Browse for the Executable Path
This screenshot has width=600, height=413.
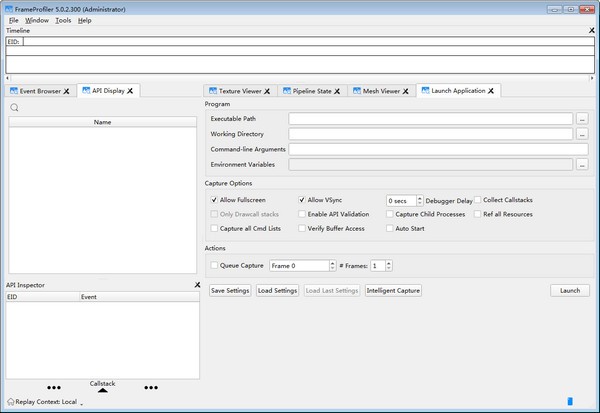[582, 119]
